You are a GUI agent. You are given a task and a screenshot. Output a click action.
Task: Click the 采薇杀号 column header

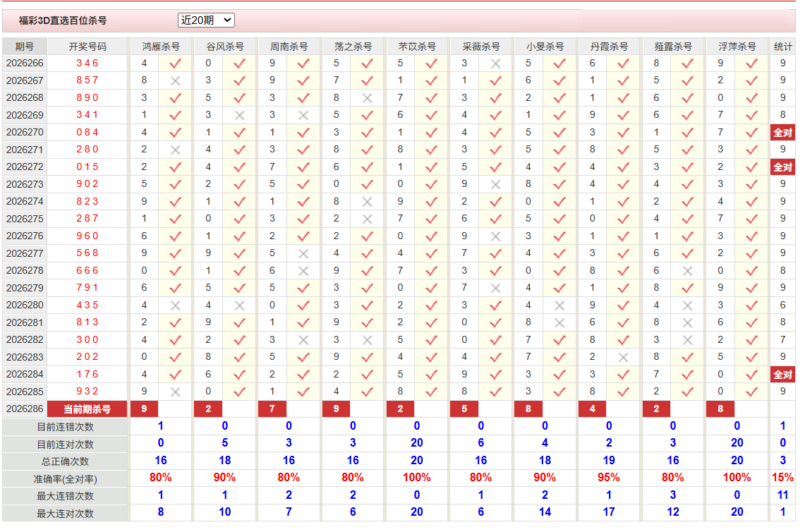(481, 47)
